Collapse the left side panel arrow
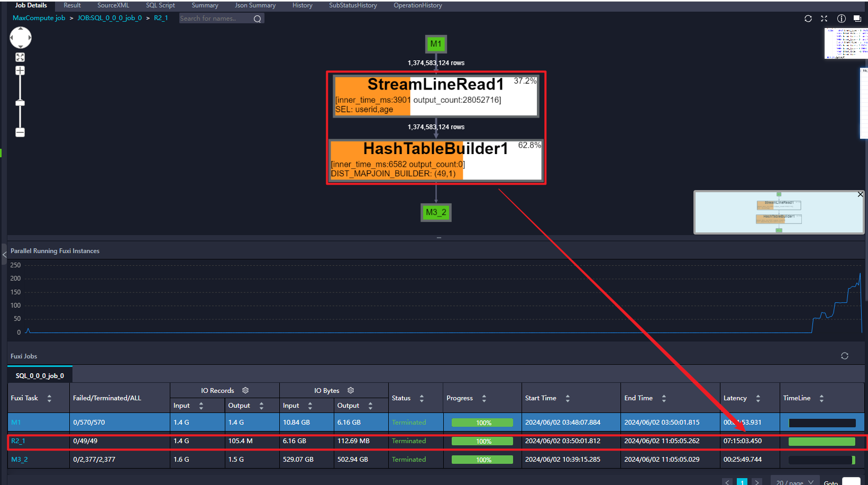Image resolution: width=868 pixels, height=485 pixels. coord(4,255)
